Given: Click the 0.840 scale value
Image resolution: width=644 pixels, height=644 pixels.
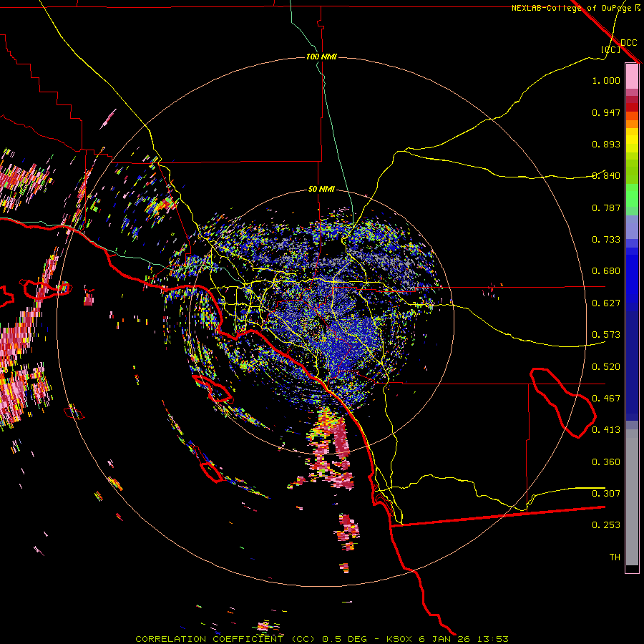Looking at the screenshot, I should [x=606, y=176].
